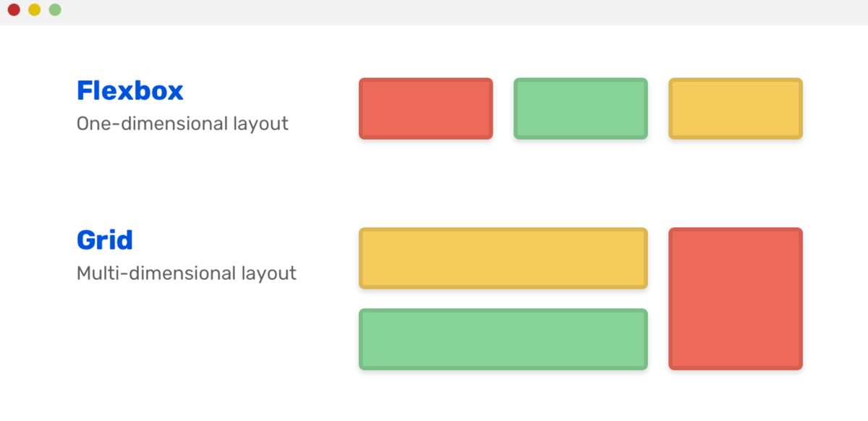Click the word 'Multi-dimensional' in Grid subtitle
This screenshot has width=868, height=421.
pos(156,273)
